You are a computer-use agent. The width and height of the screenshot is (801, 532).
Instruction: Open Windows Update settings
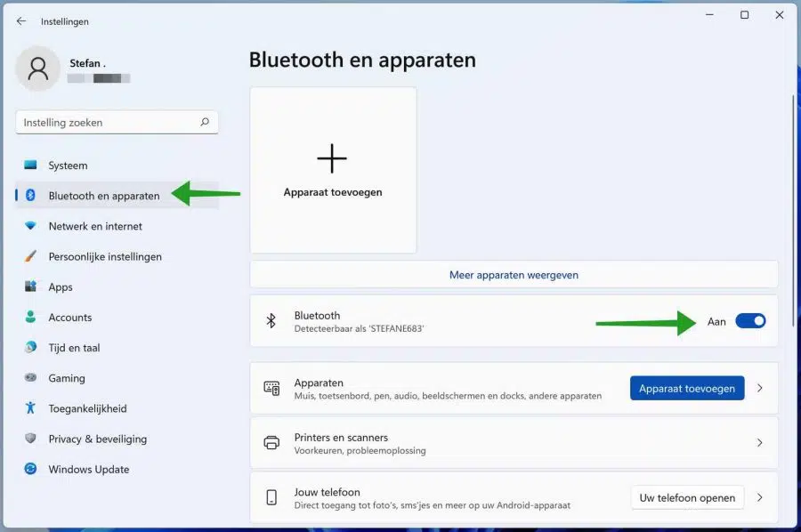[x=117, y=469]
